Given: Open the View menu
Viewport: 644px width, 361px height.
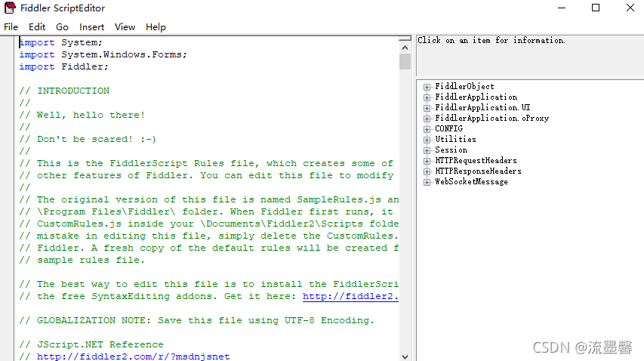Looking at the screenshot, I should (125, 27).
